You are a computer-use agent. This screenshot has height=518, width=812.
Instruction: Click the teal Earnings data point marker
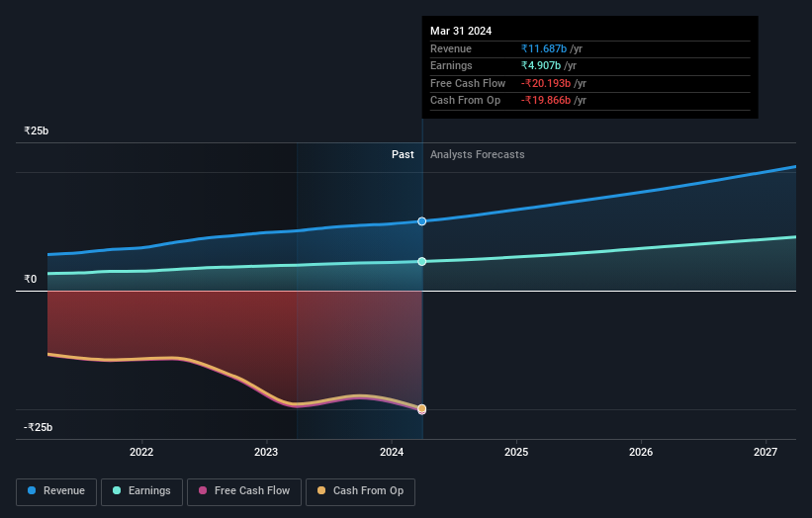(x=422, y=262)
